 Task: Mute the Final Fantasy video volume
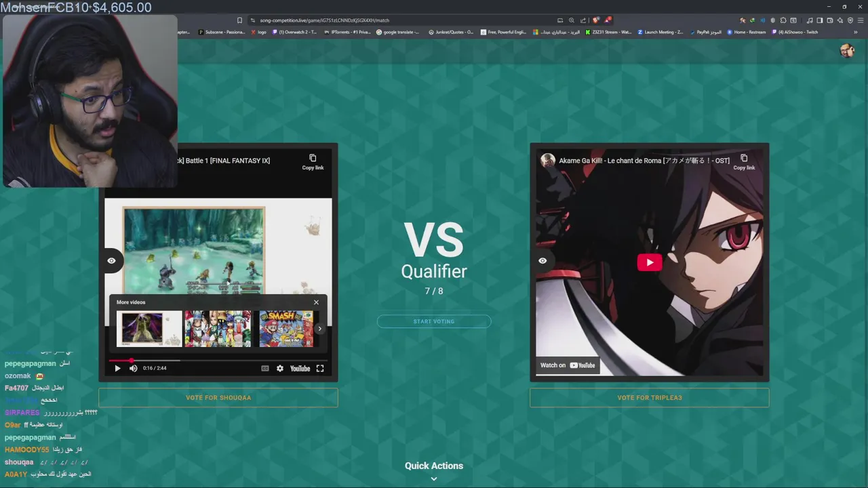pos(133,369)
